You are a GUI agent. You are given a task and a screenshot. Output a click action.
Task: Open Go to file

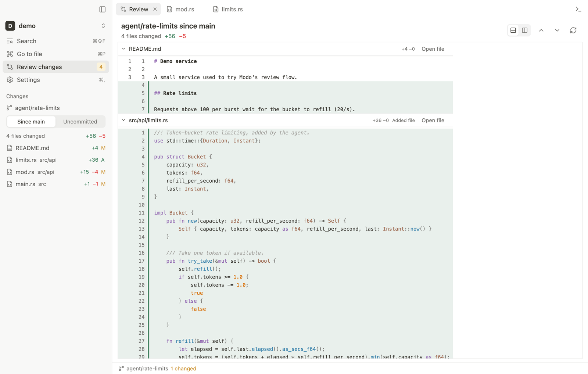click(x=56, y=54)
